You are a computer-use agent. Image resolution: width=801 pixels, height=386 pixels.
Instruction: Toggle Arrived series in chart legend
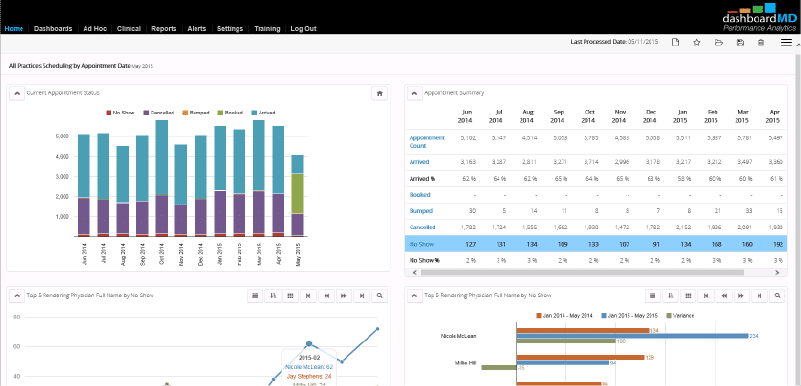[x=264, y=112]
